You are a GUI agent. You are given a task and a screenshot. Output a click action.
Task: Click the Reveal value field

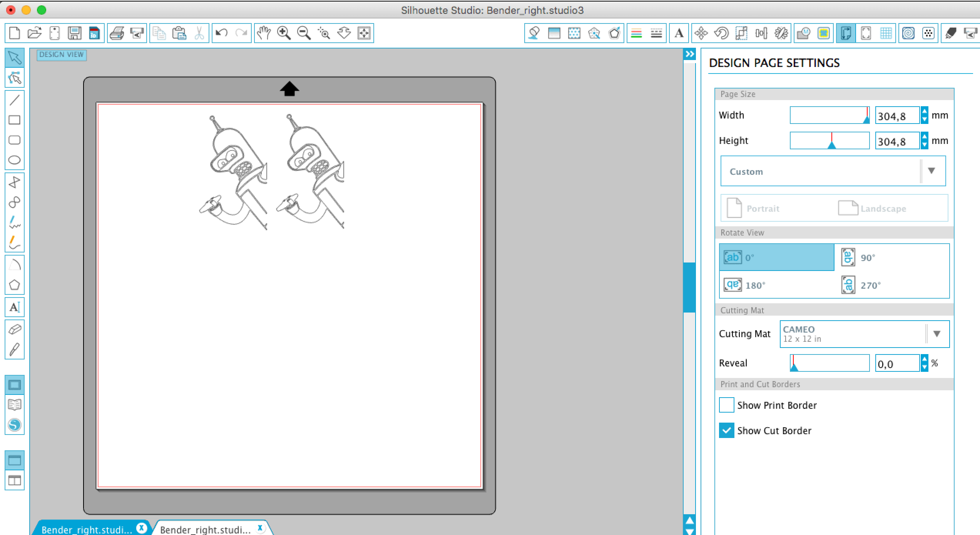click(x=898, y=363)
